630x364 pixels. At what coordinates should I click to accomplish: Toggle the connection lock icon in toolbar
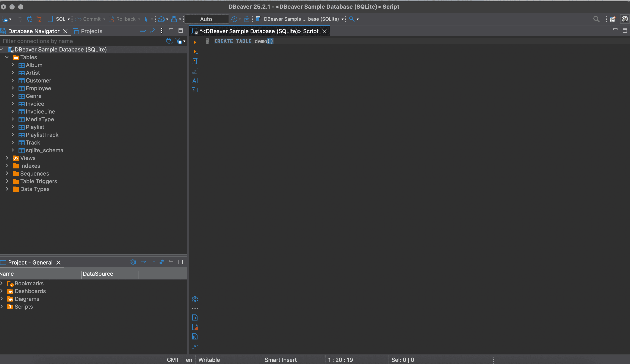pyautogui.click(x=246, y=19)
